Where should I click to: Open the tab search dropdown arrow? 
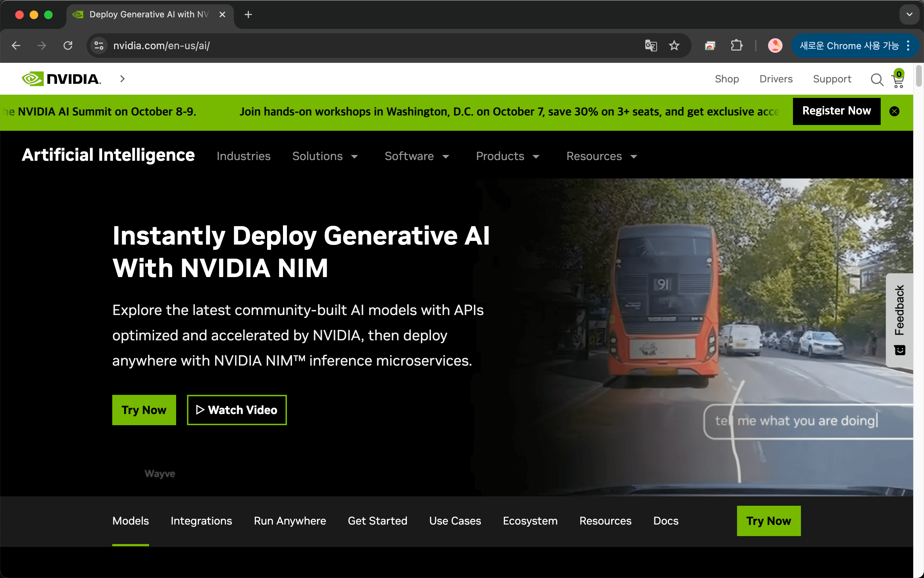[910, 14]
